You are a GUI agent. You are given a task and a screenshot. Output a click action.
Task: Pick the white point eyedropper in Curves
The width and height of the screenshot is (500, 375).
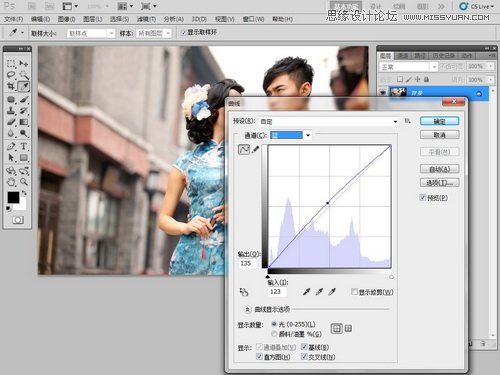pyautogui.click(x=332, y=292)
